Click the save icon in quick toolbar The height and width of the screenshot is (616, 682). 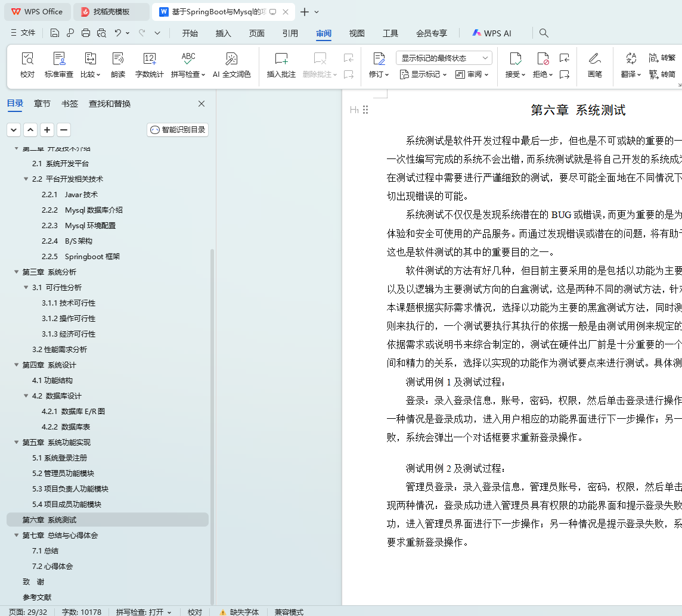click(x=54, y=33)
